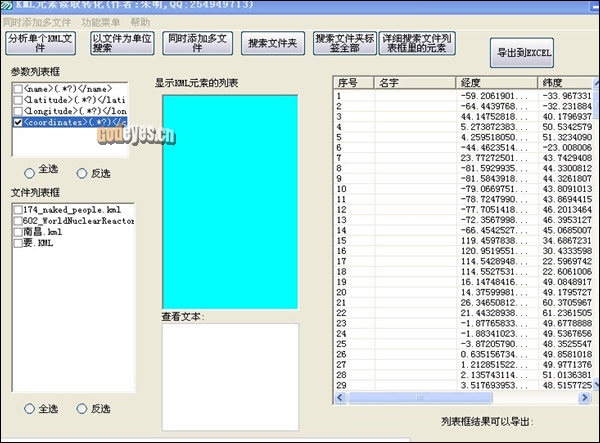Image resolution: width=600 pixels, height=443 pixels.
Task: Click the 搜索文件夹标签全部 button
Action: coord(345,43)
